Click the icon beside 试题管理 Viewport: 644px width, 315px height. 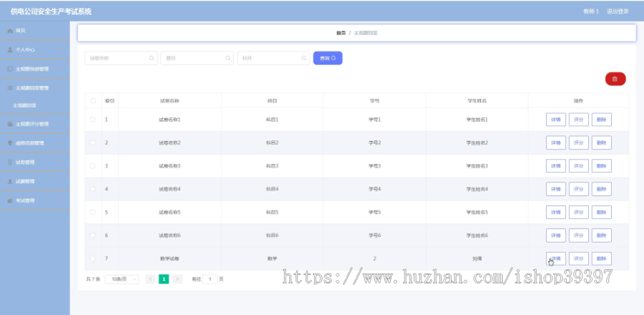(10, 181)
